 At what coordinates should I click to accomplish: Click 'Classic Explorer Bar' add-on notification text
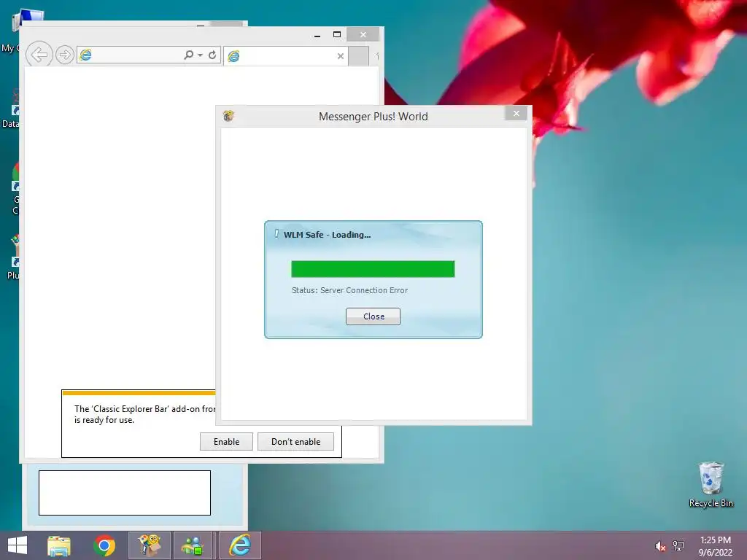(x=145, y=414)
